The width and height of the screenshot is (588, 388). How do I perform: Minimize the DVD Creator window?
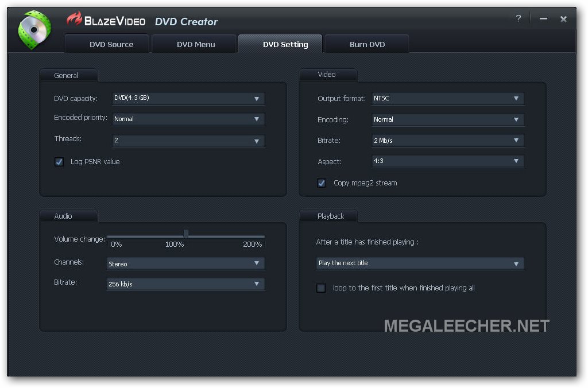(543, 18)
